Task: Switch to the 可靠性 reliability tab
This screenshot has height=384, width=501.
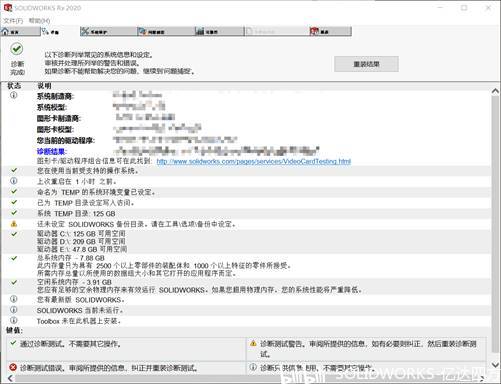Action: pos(219,32)
